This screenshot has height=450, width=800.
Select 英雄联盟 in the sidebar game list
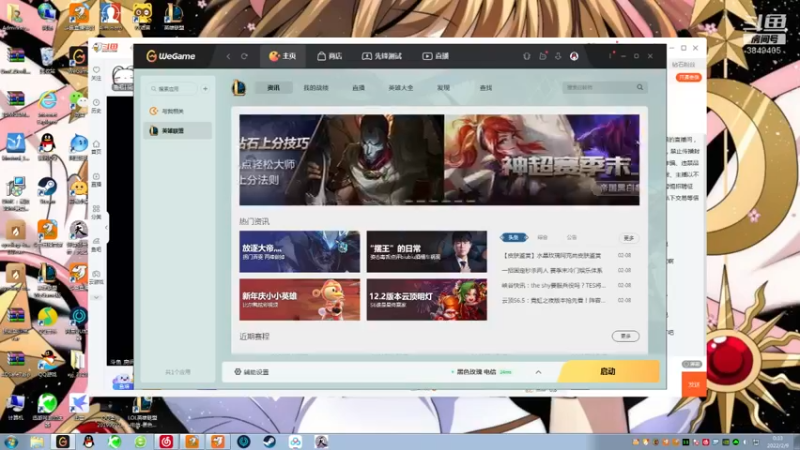[177, 131]
